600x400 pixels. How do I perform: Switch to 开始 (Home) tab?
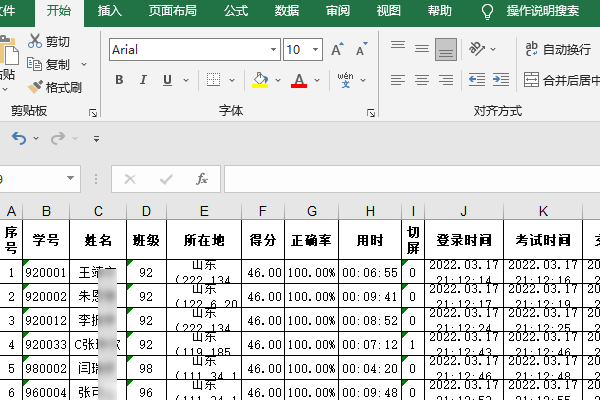click(x=59, y=11)
